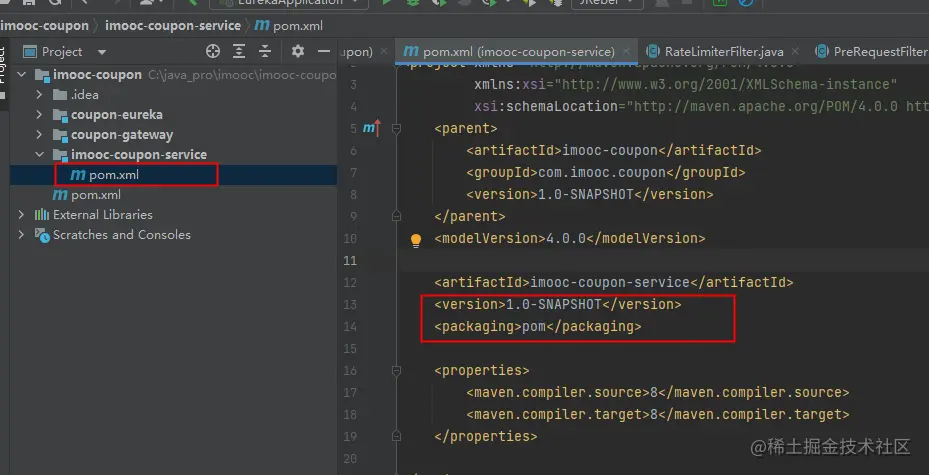Screen dimensions: 929x475
Task: Select opened file locate icon in Project panel
Action: 213,52
